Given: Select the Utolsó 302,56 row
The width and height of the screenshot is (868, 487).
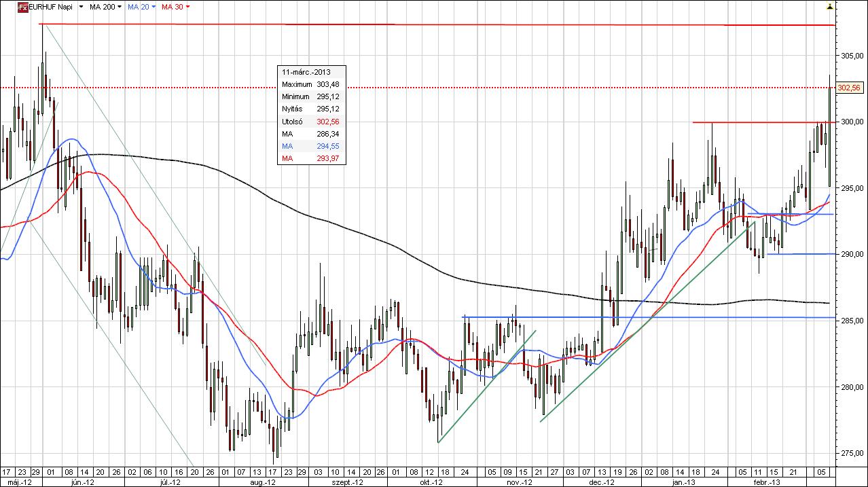Looking at the screenshot, I should tap(311, 122).
